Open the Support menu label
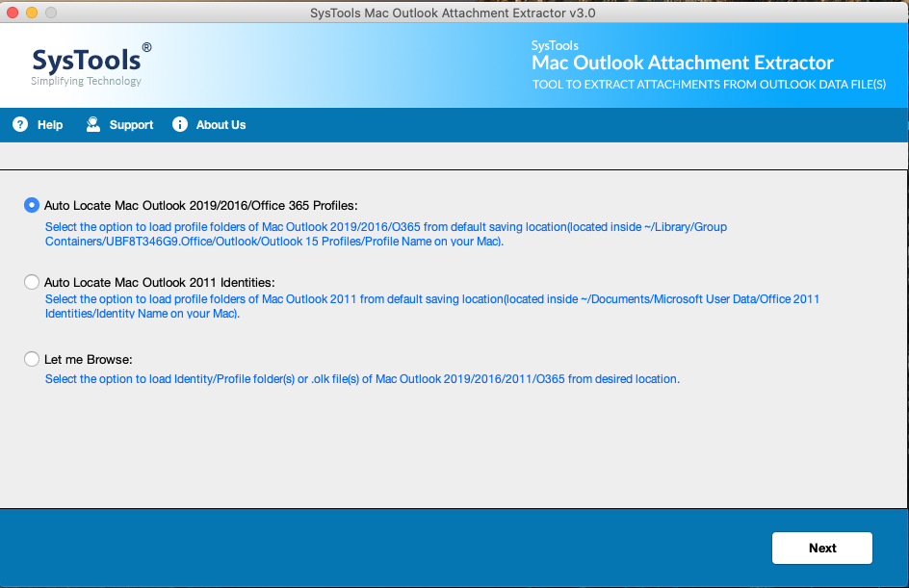This screenshot has height=588, width=909. click(131, 125)
